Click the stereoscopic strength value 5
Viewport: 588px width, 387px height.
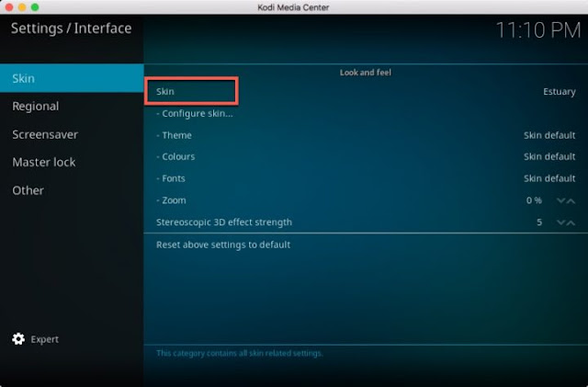click(539, 222)
